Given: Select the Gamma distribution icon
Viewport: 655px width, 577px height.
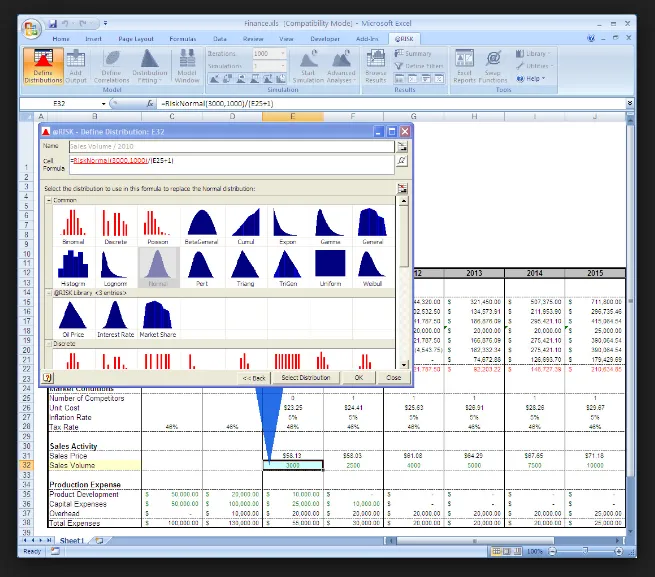Looking at the screenshot, I should point(330,226).
